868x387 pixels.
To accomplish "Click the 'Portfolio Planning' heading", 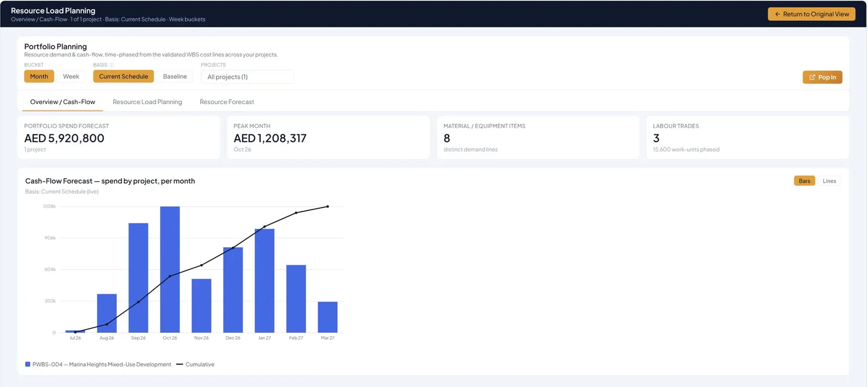I will tap(55, 47).
